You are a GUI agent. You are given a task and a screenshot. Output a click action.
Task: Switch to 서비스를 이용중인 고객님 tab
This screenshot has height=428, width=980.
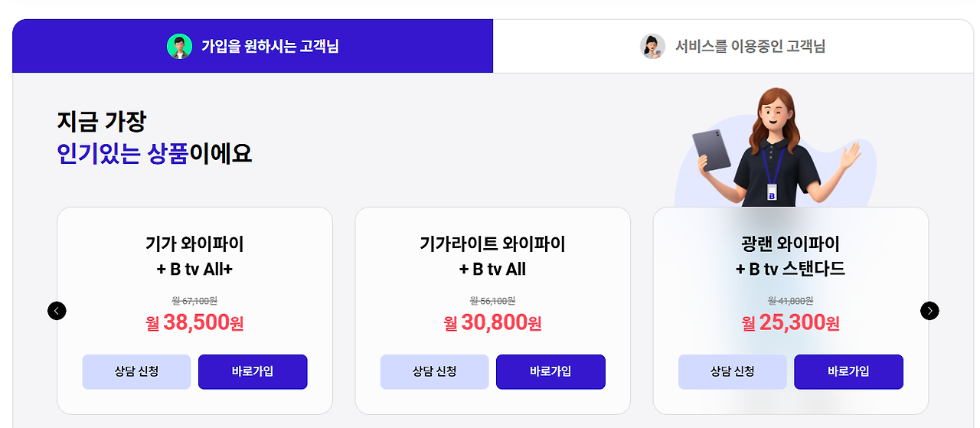[x=733, y=46]
